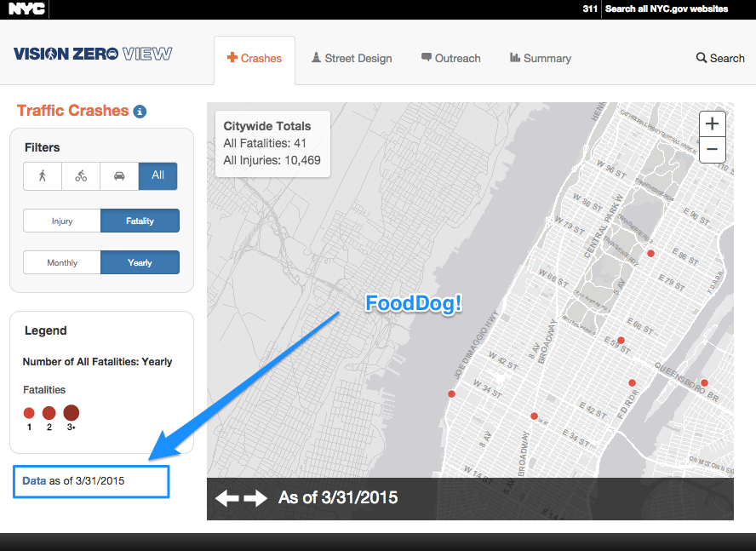Go to next period with right arrow
The height and width of the screenshot is (551, 756).
coord(255,498)
